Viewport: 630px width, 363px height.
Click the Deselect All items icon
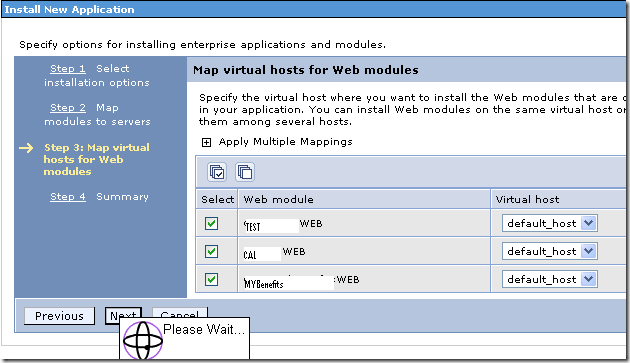pyautogui.click(x=245, y=172)
